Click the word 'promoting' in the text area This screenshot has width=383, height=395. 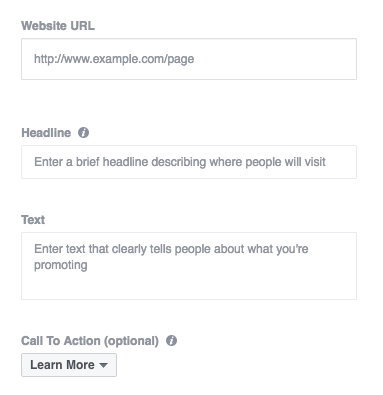click(x=61, y=265)
